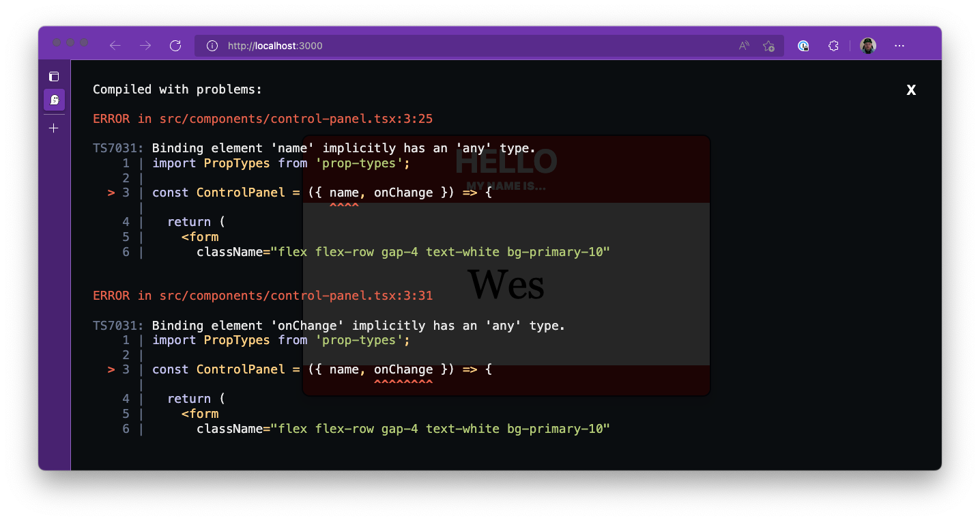Click the Wes name on badge
980x521 pixels.
pos(506,284)
